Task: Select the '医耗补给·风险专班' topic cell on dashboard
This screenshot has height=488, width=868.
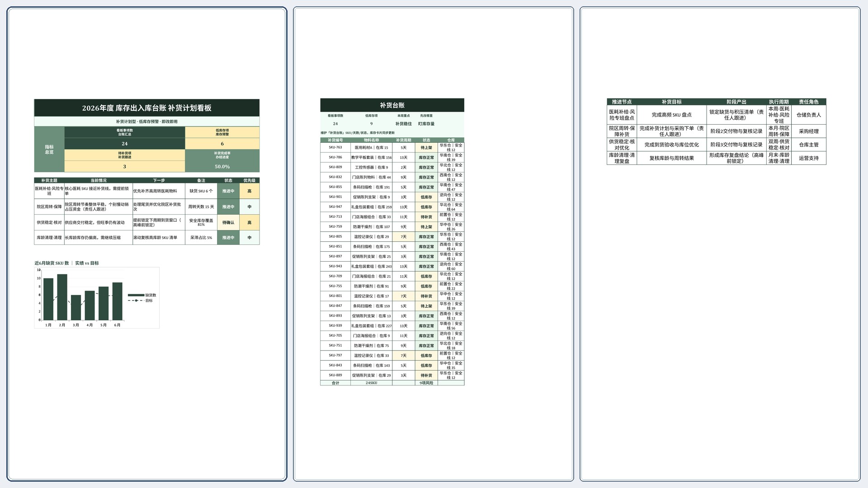Action: (x=49, y=191)
